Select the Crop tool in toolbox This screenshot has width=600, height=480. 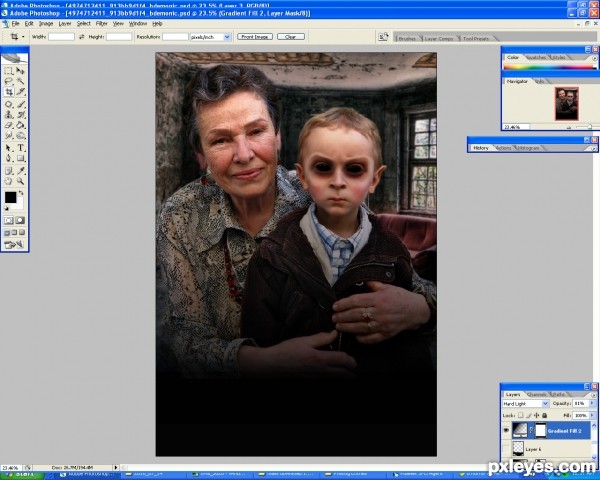tap(8, 91)
